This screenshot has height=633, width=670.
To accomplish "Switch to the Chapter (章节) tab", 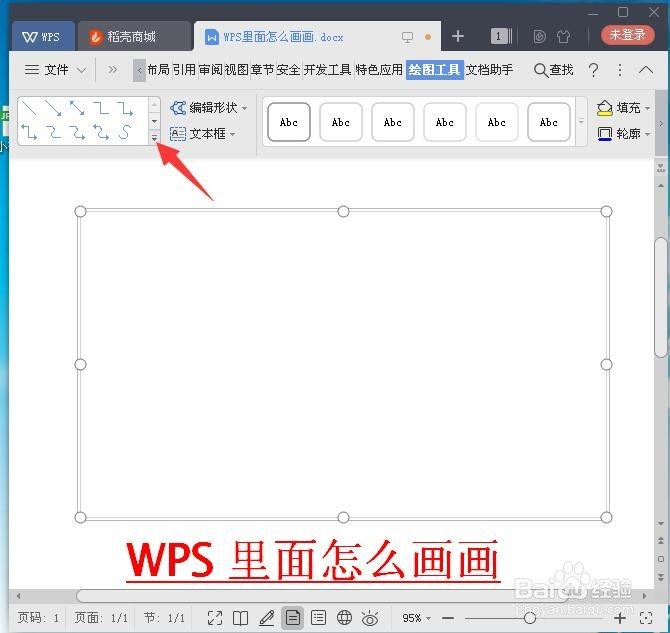I will click(x=262, y=69).
